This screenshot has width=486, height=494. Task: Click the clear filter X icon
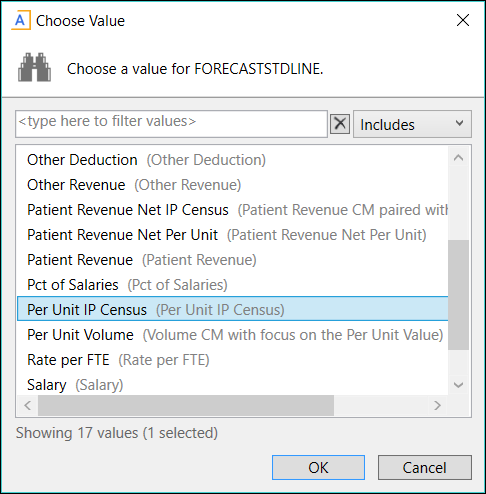click(x=340, y=124)
